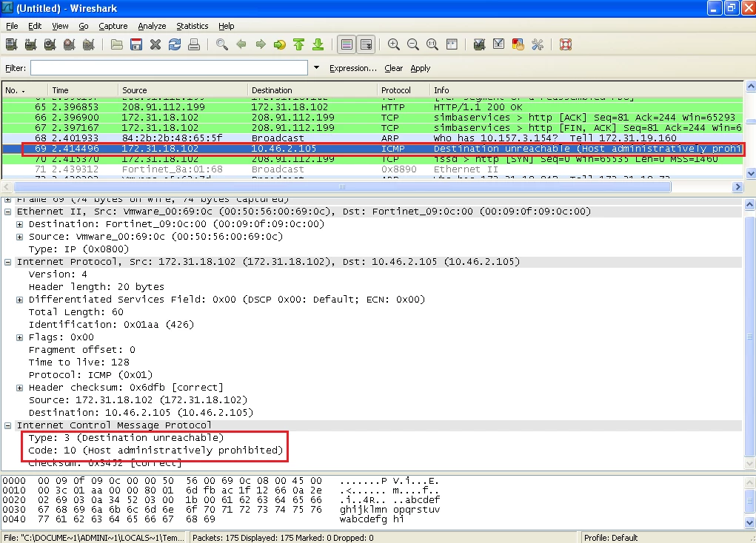
Task: Toggle auto scroll in live capture
Action: click(366, 45)
